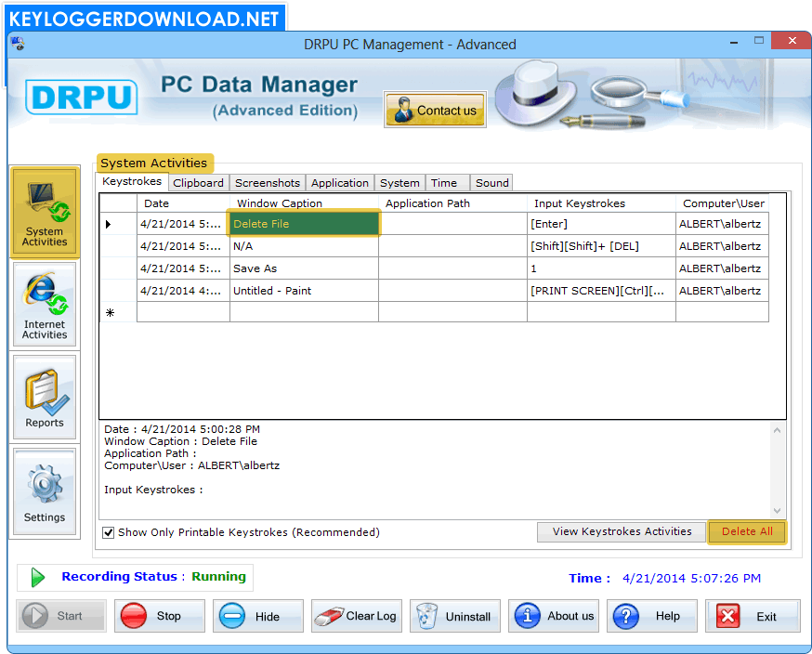Click the new row asterisk selector
This screenshot has height=654, width=812.
pos(118,313)
